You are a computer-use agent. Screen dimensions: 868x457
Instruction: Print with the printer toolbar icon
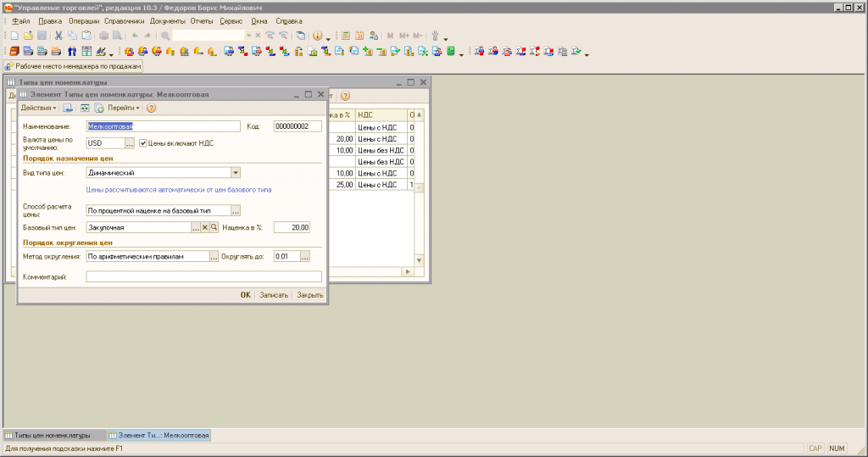[103, 36]
